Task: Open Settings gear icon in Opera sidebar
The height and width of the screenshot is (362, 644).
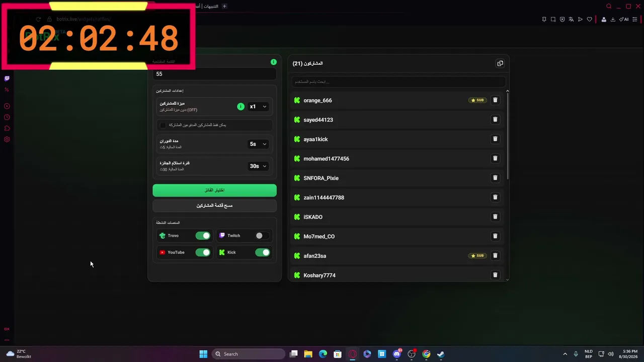Action: pos(7,139)
